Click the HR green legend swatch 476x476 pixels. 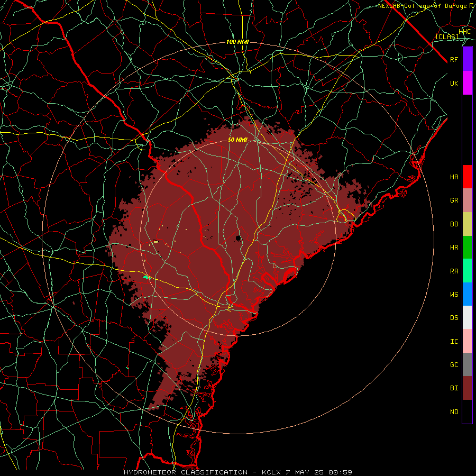click(467, 248)
